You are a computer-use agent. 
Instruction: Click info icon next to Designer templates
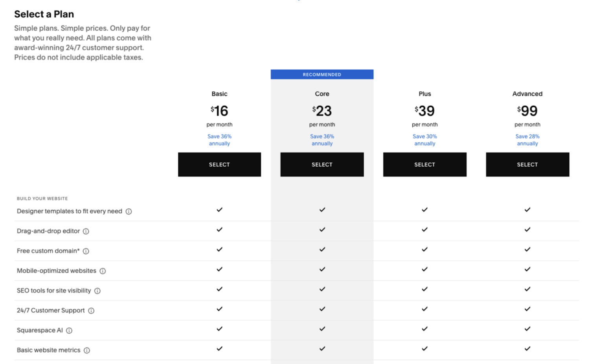click(129, 211)
